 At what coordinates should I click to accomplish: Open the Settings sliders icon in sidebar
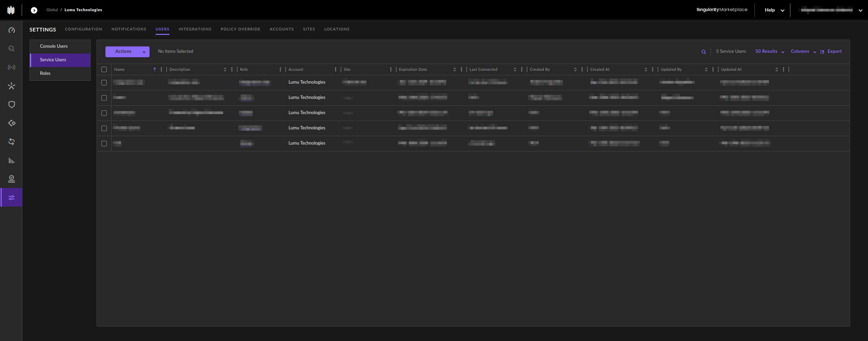12,198
